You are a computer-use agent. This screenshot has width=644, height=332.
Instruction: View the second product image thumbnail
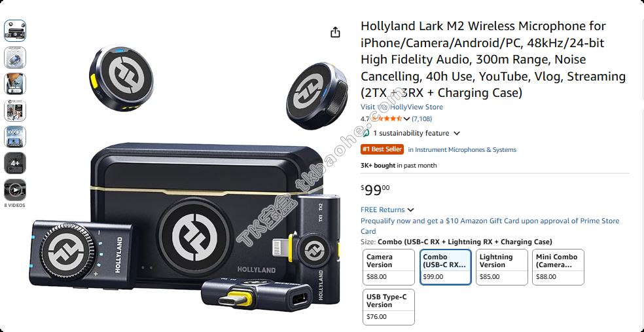coord(15,58)
